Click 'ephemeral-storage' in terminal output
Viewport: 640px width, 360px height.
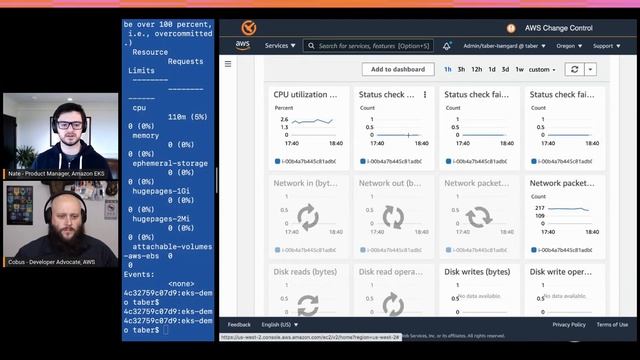point(170,163)
